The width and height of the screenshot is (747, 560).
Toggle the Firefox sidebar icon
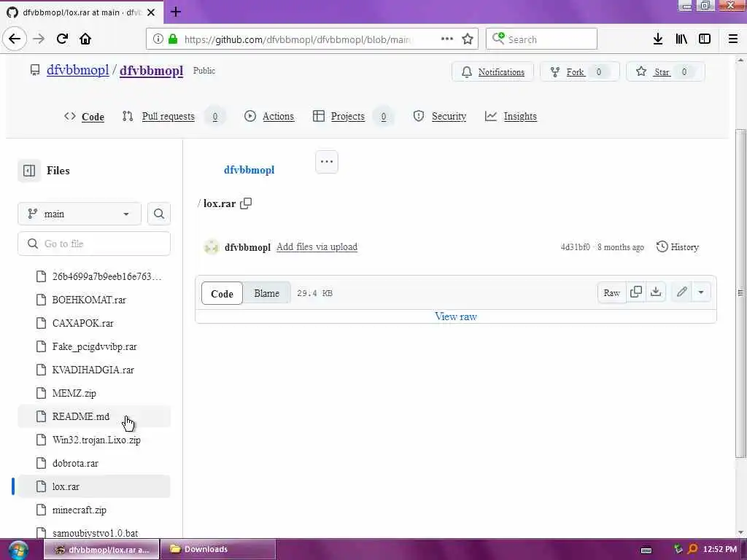705,39
